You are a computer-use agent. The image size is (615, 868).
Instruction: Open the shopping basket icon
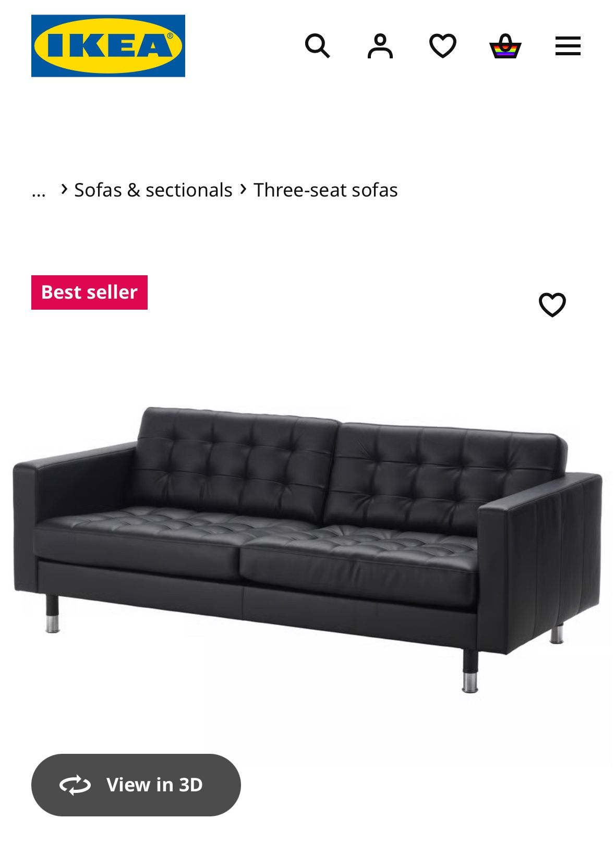[x=505, y=46]
